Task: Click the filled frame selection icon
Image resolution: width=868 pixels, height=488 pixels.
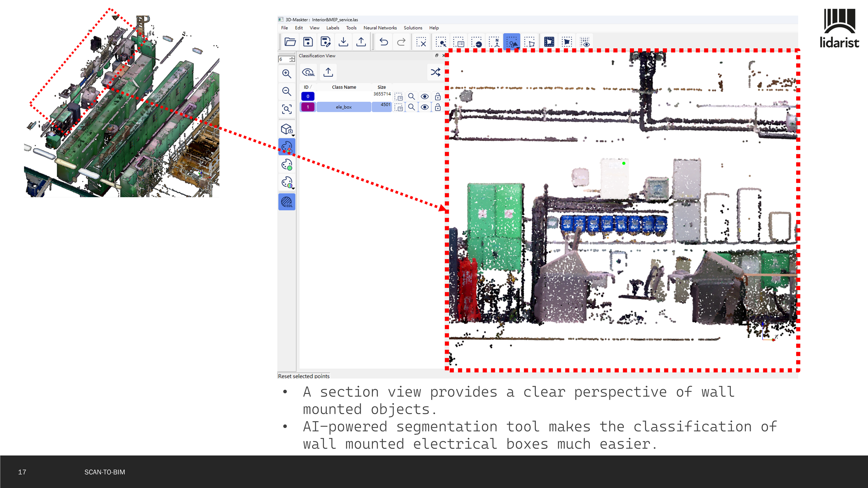Action: 549,42
